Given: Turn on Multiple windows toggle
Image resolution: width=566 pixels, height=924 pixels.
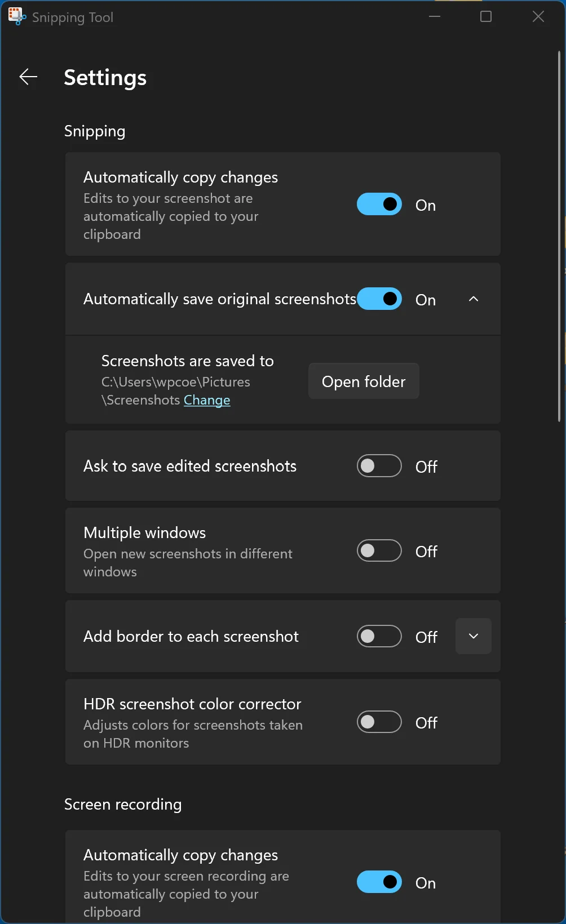Looking at the screenshot, I should [379, 550].
